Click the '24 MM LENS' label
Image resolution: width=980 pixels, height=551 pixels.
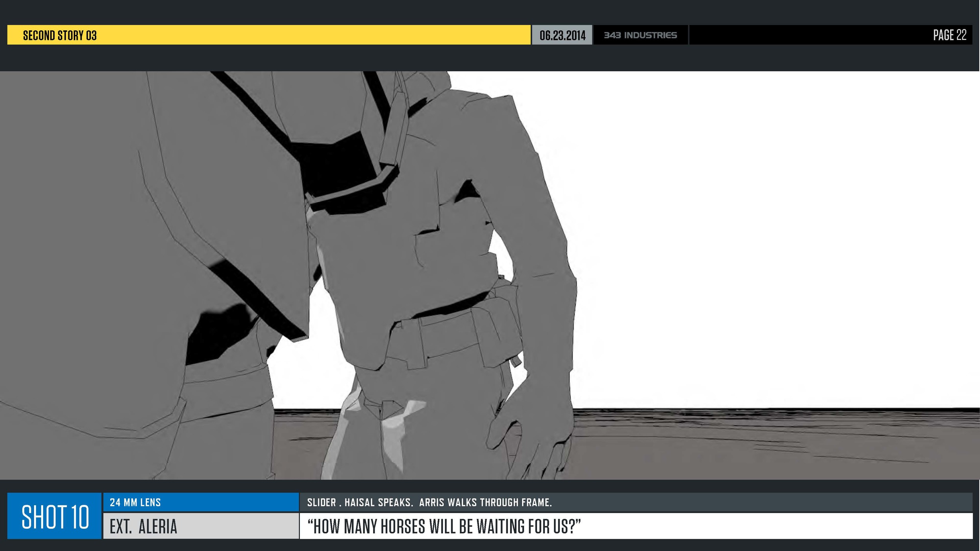coord(135,502)
